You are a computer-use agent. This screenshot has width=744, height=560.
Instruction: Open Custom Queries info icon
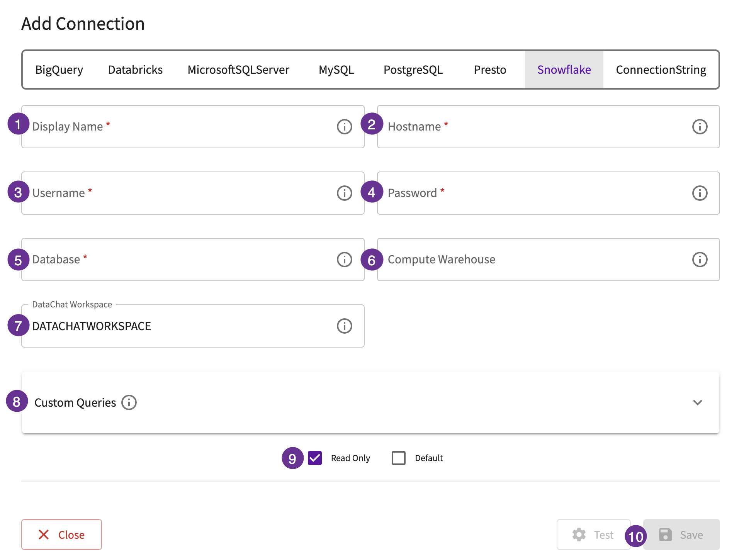(x=129, y=402)
